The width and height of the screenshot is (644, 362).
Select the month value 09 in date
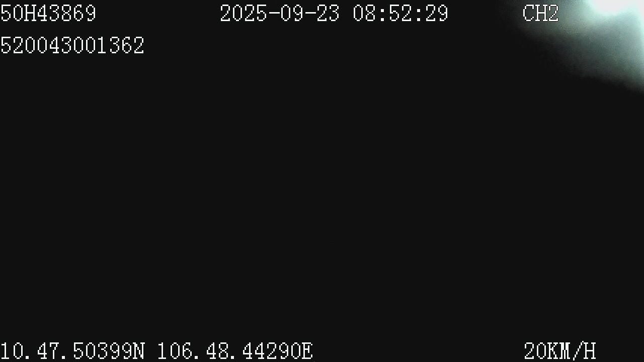[x=292, y=14]
